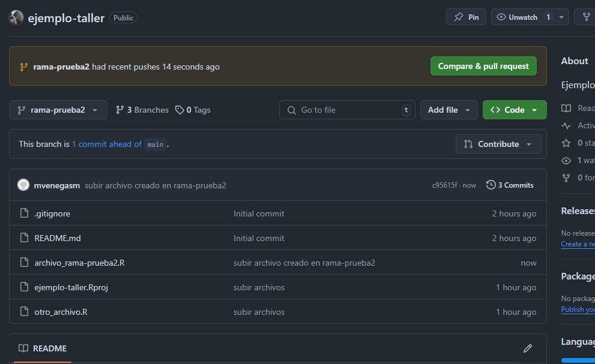The width and height of the screenshot is (595, 364).
Task: Expand the Add file dropdown
Action: [449, 110]
